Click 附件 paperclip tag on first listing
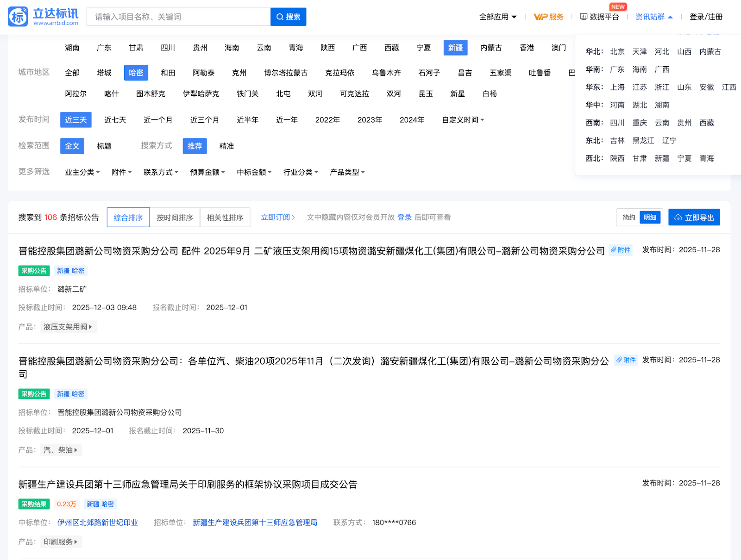 coord(620,250)
